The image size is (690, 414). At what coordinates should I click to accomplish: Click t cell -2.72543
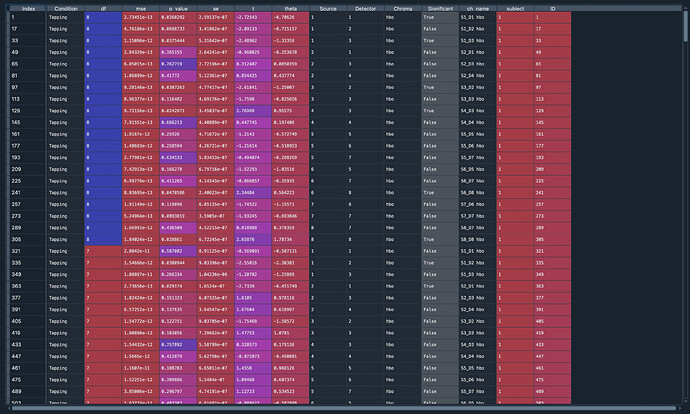[253, 17]
